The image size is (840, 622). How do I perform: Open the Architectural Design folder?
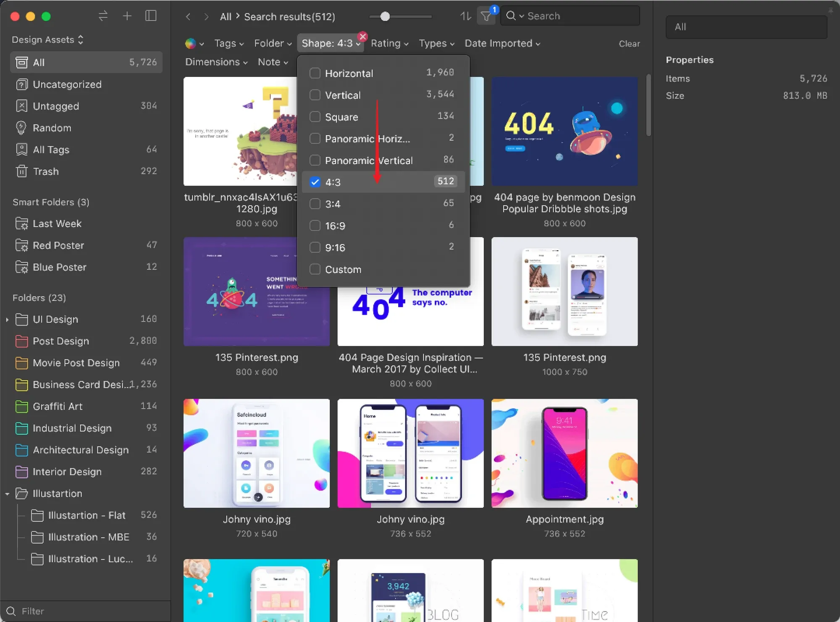point(86,450)
